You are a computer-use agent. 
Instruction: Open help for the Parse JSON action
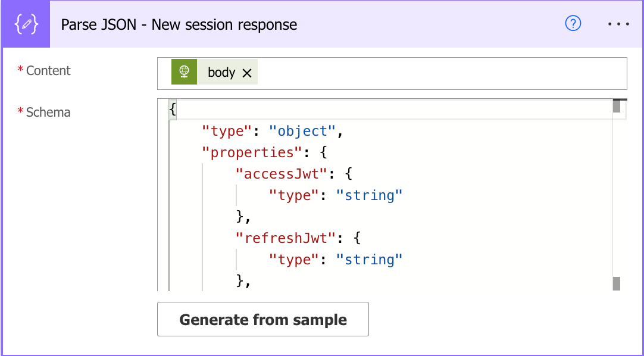573,24
